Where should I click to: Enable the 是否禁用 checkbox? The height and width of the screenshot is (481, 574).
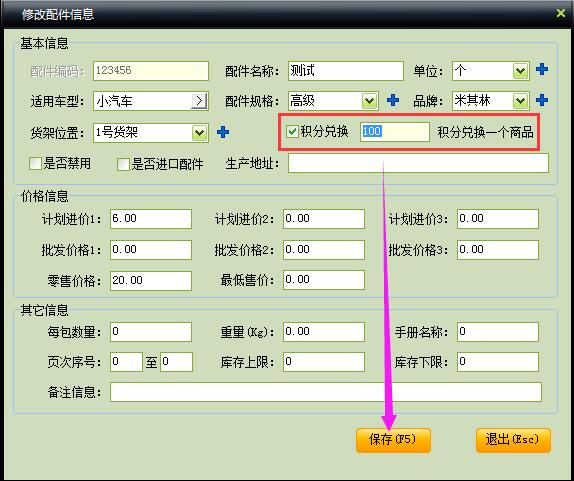coord(35,163)
